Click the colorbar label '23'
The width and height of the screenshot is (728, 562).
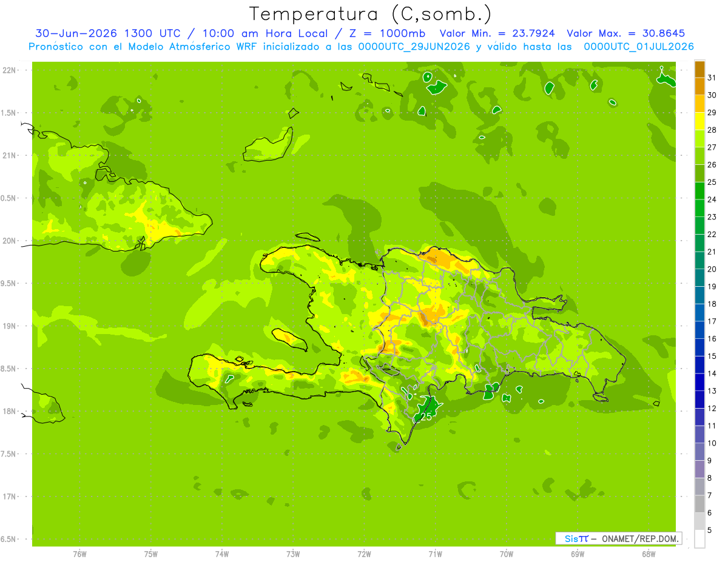point(712,216)
